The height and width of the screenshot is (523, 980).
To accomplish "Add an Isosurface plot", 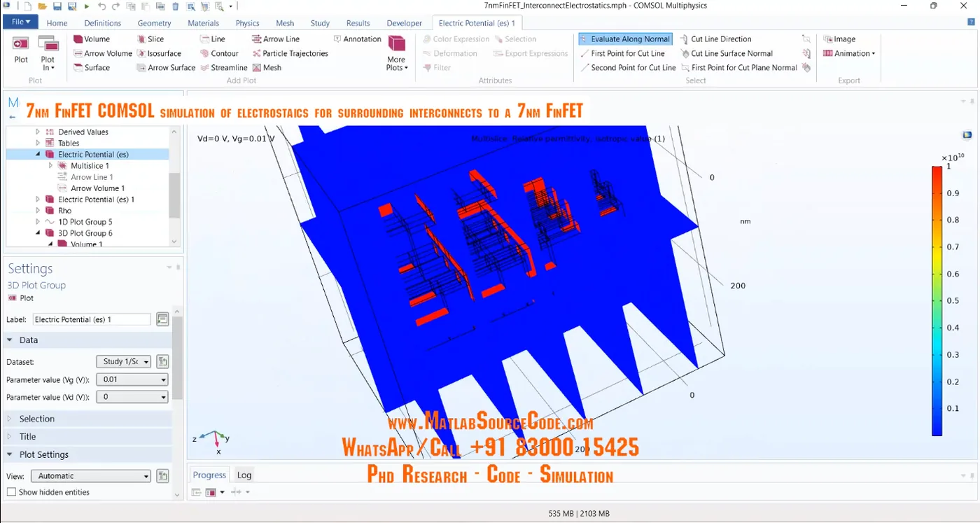I will coord(159,53).
